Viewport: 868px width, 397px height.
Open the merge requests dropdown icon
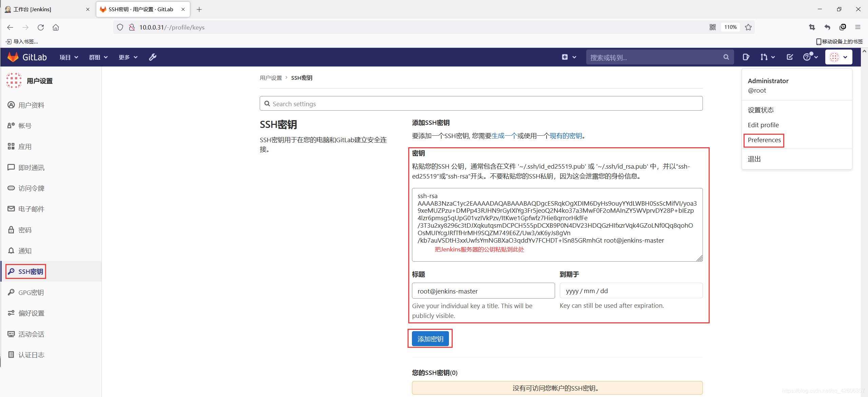tap(768, 57)
